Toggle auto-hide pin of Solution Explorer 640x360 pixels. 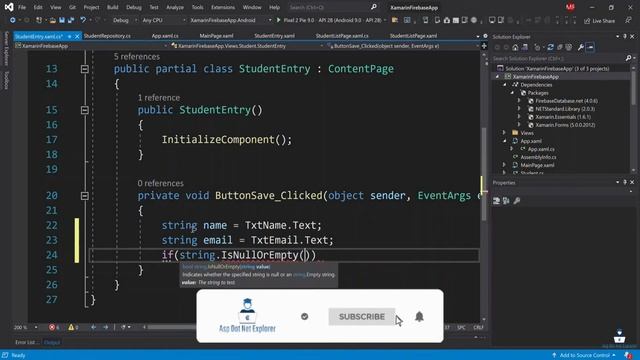pyautogui.click(x=625, y=36)
